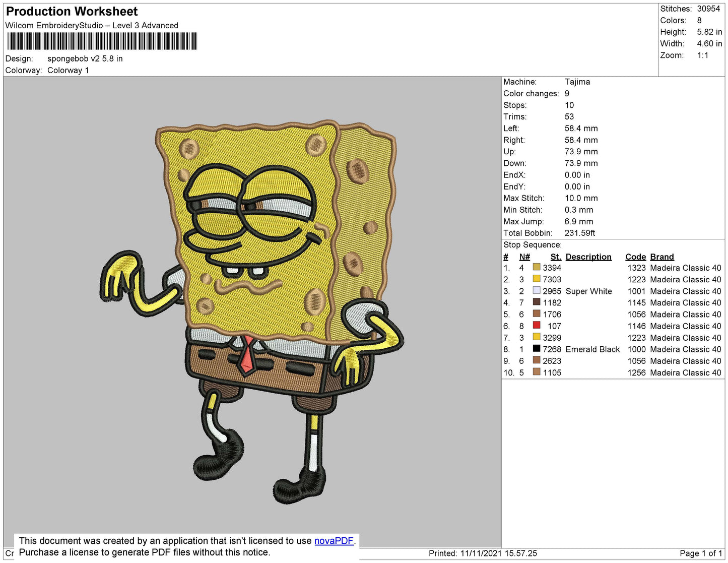Click the novaPDF hyperlink
This screenshot has width=728, height=563.
click(x=334, y=541)
